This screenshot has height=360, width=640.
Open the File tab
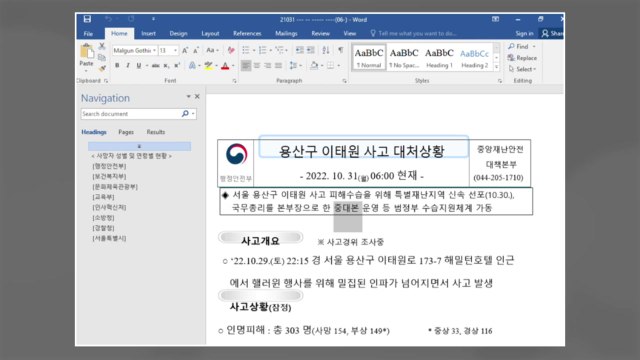88,33
